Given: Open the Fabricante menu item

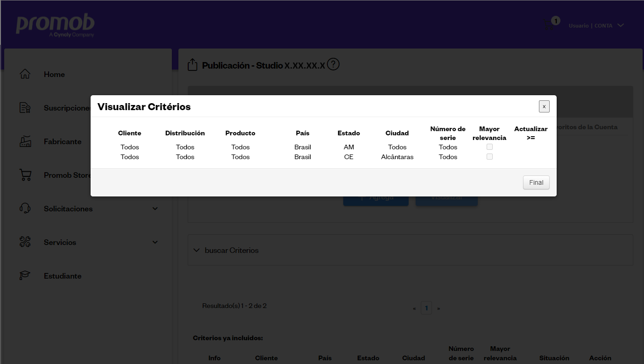Looking at the screenshot, I should coord(63,141).
